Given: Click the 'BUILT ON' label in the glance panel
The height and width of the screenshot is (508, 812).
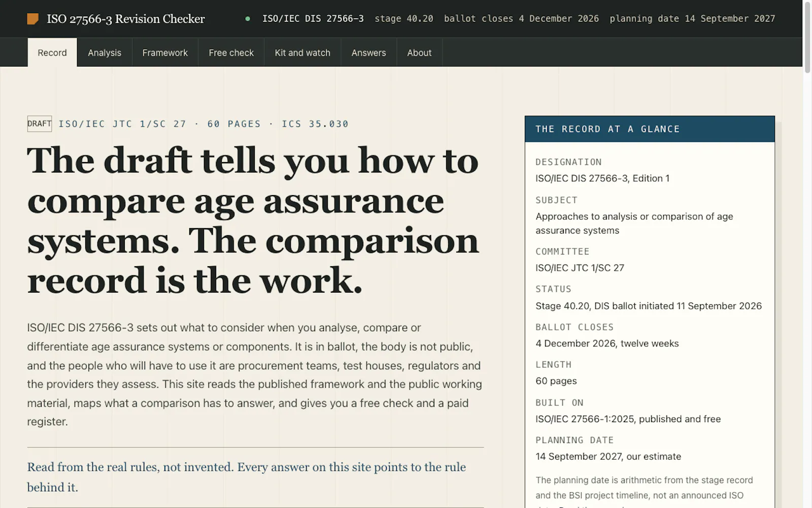Looking at the screenshot, I should (x=559, y=403).
